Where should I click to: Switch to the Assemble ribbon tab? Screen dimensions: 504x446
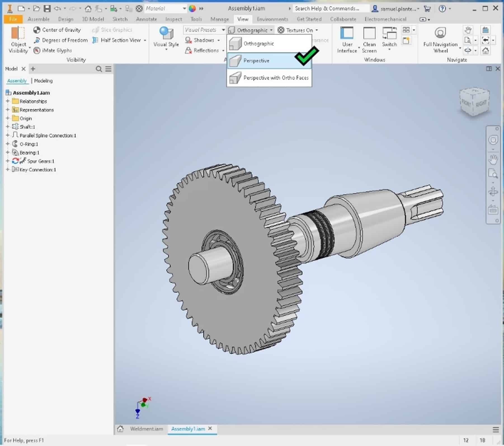coord(38,19)
